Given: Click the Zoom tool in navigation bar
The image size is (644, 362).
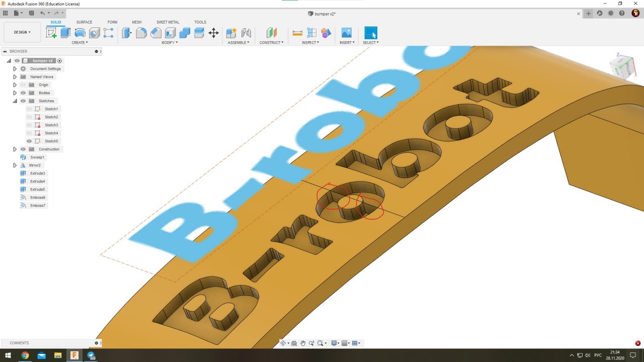Looking at the screenshot, I should pos(311,343).
